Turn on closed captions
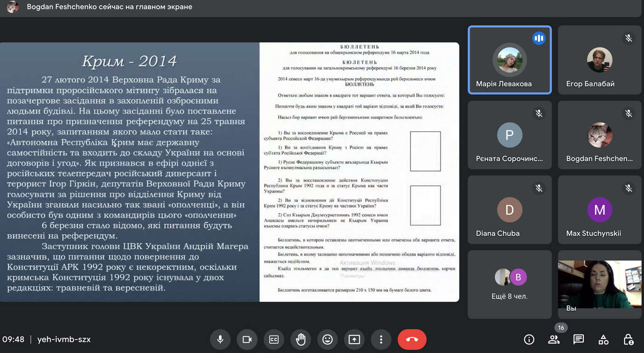 (274, 340)
